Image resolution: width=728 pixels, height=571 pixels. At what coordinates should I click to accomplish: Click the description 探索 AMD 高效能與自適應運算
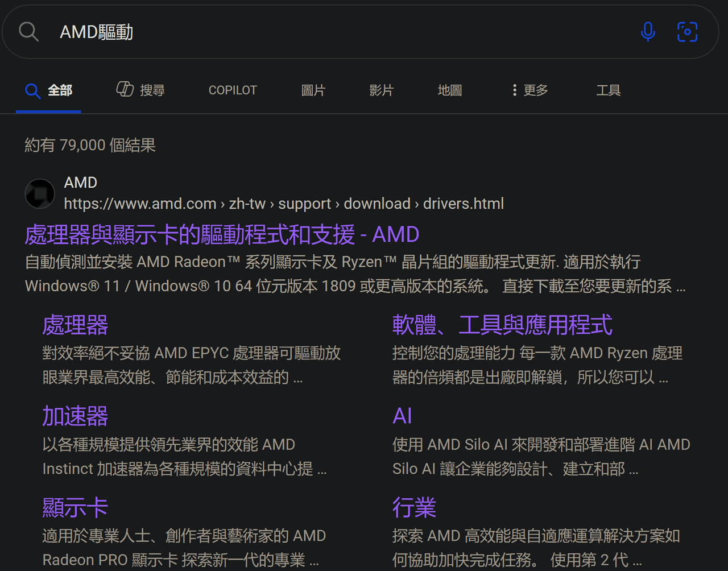pyautogui.click(x=536, y=548)
